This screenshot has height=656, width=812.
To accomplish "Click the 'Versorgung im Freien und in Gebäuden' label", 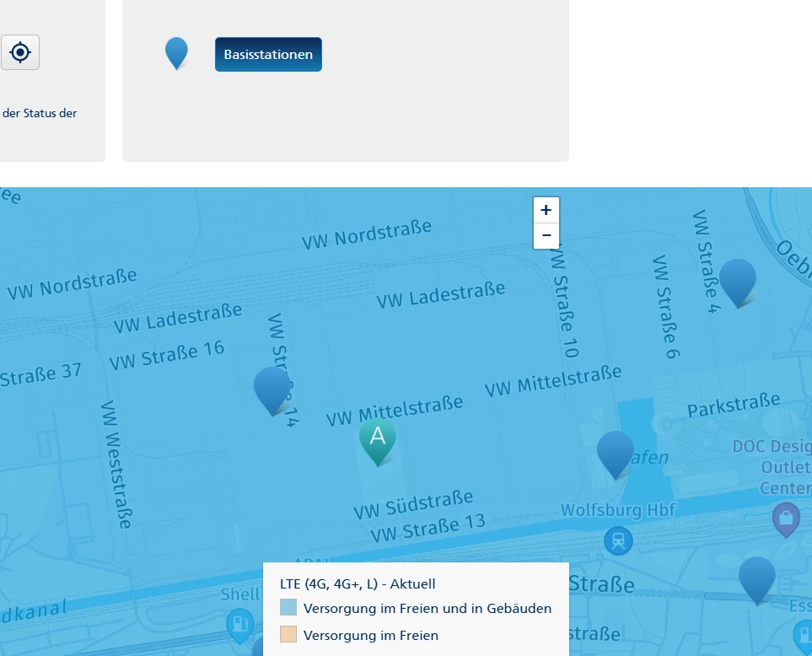I will coord(428,609).
